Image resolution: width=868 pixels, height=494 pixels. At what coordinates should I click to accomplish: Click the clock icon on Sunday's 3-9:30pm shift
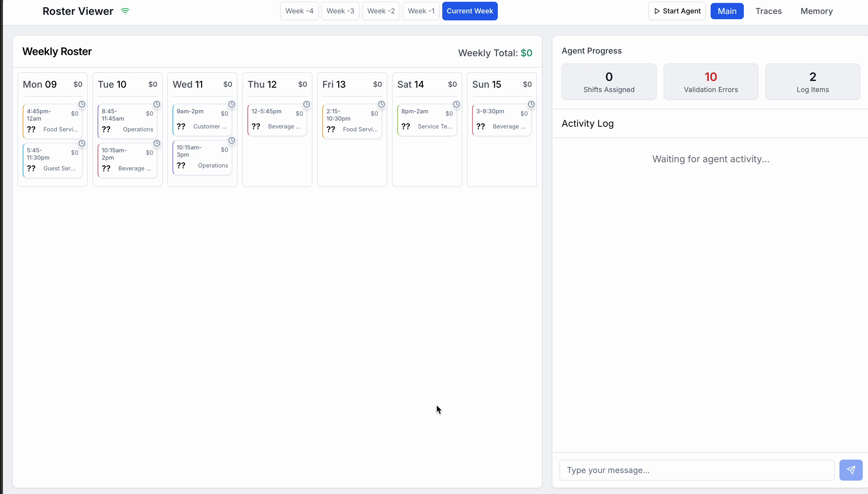coord(531,104)
